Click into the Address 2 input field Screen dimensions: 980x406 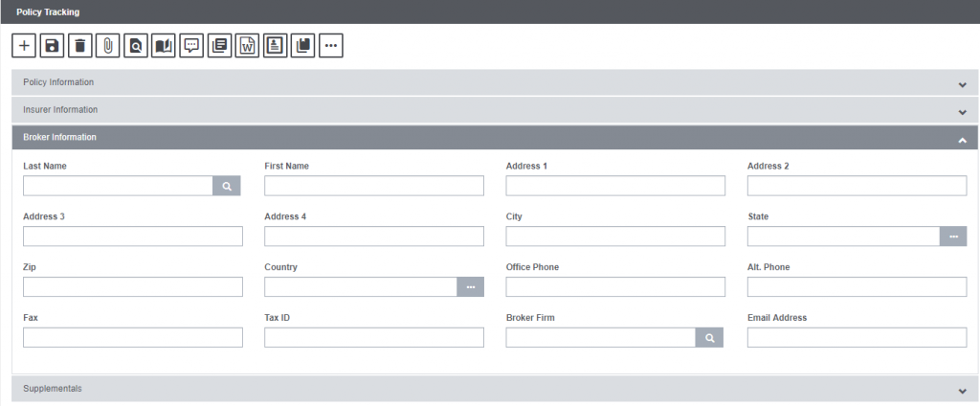point(857,186)
